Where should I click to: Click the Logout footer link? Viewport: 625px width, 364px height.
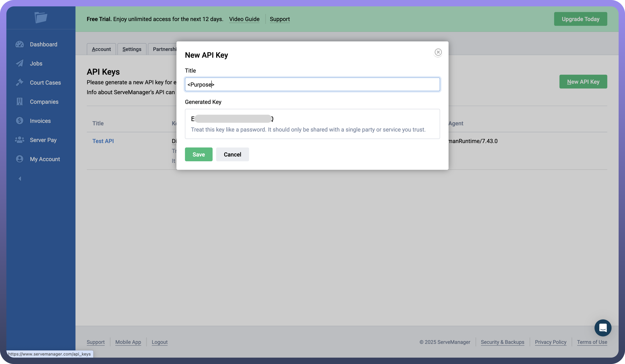(x=159, y=342)
